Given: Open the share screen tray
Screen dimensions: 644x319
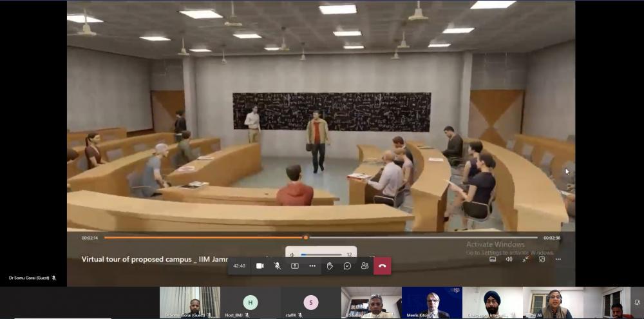Looking at the screenshot, I should (295, 266).
